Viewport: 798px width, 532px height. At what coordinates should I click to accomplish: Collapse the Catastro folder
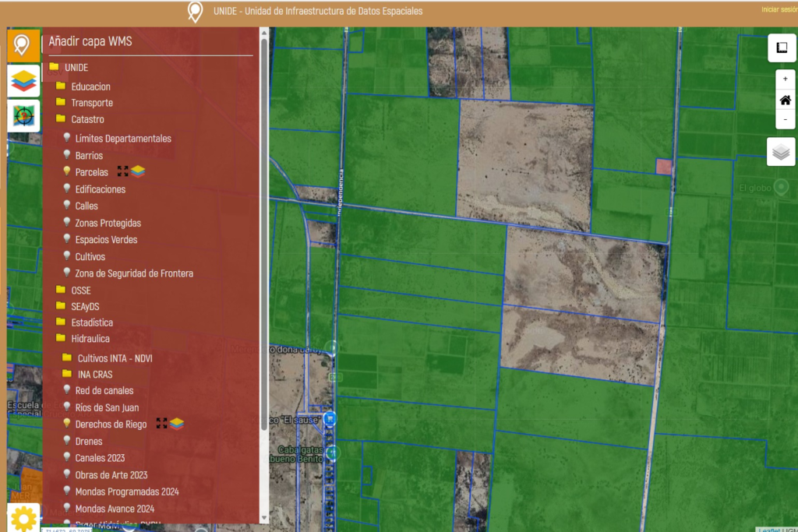tap(61, 119)
